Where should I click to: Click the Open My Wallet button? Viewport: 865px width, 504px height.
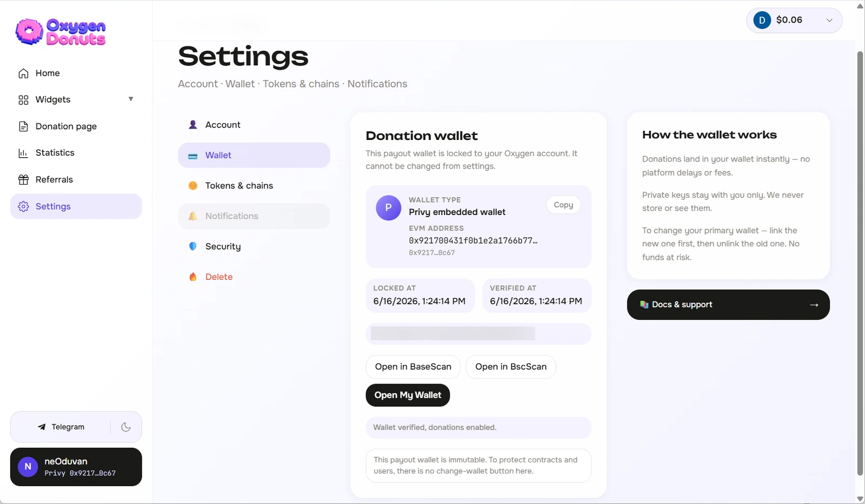(x=408, y=395)
